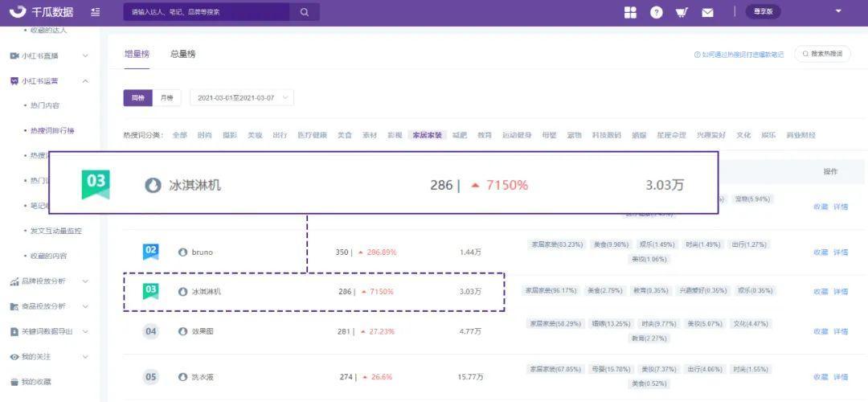
Task: Click 收藏 for the 洗衣液 row
Action: click(x=820, y=377)
